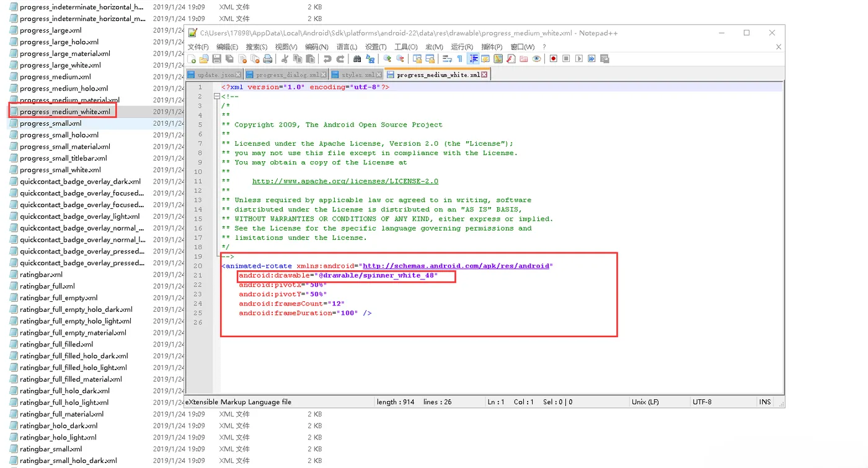868x468 pixels.
Task: Toggle synchronized horizontal scrolling icon
Action: [x=430, y=59]
